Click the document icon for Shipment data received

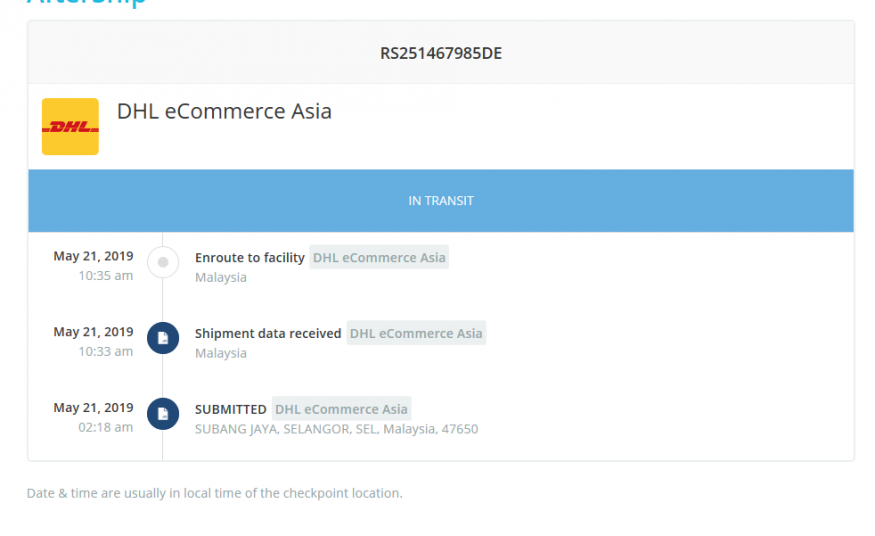[x=163, y=338]
